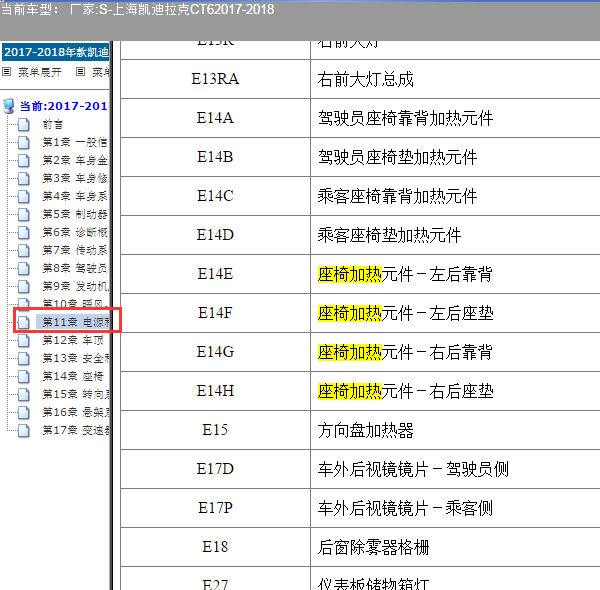The width and height of the screenshot is (600, 590).
Task: Open 第9章 发动机 chapter
Action: tap(75, 286)
